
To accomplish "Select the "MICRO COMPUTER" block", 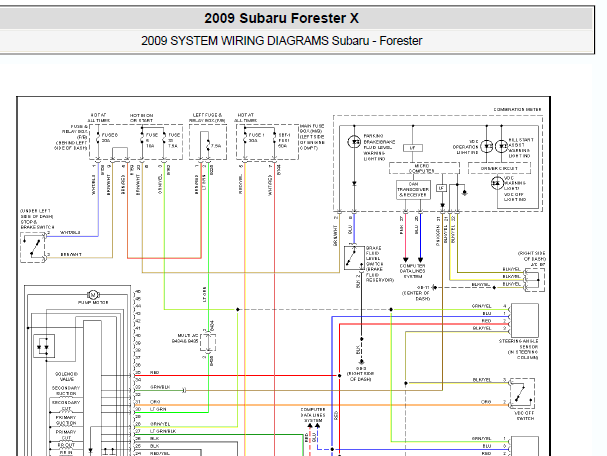I will 422,168.
